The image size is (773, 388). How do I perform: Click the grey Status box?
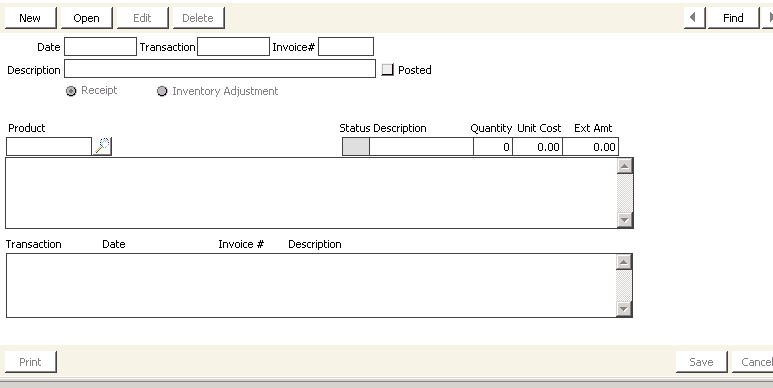356,147
